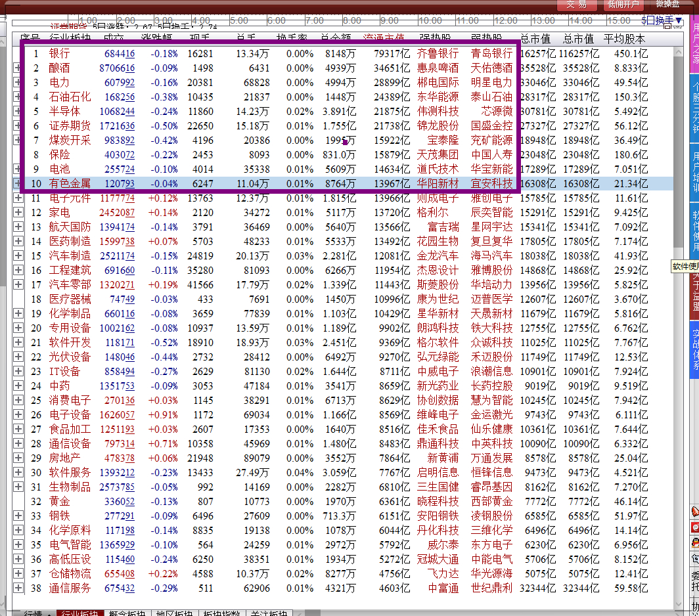The image size is (699, 616).
Task: Click the vertical scrollbar down arrow
Action: point(678,605)
